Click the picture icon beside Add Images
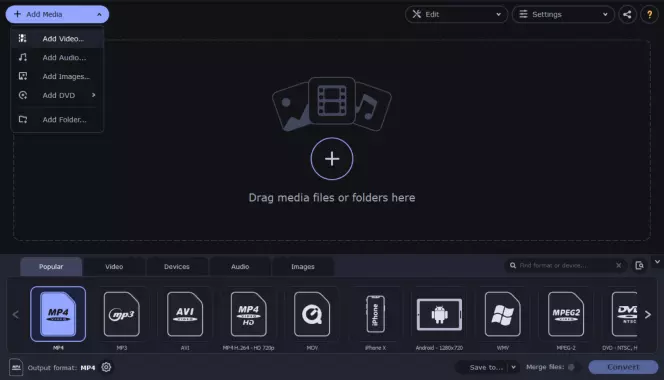664x380 pixels. click(x=23, y=76)
